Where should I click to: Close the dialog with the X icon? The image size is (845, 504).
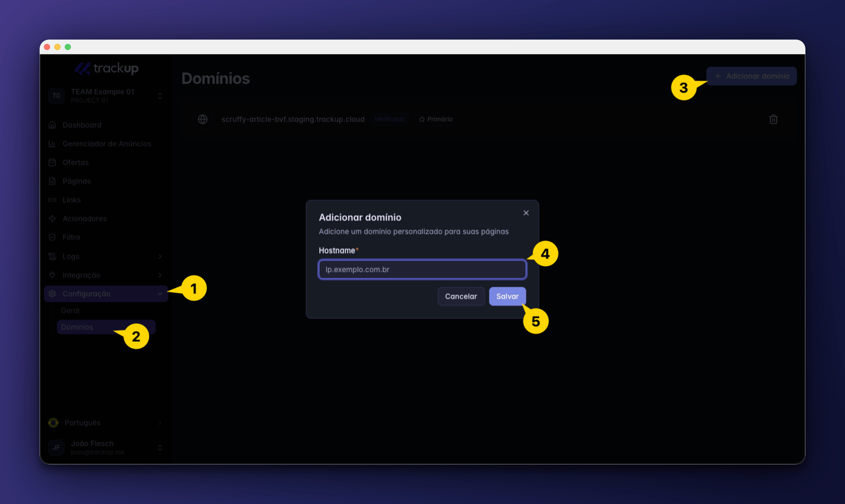[526, 213]
